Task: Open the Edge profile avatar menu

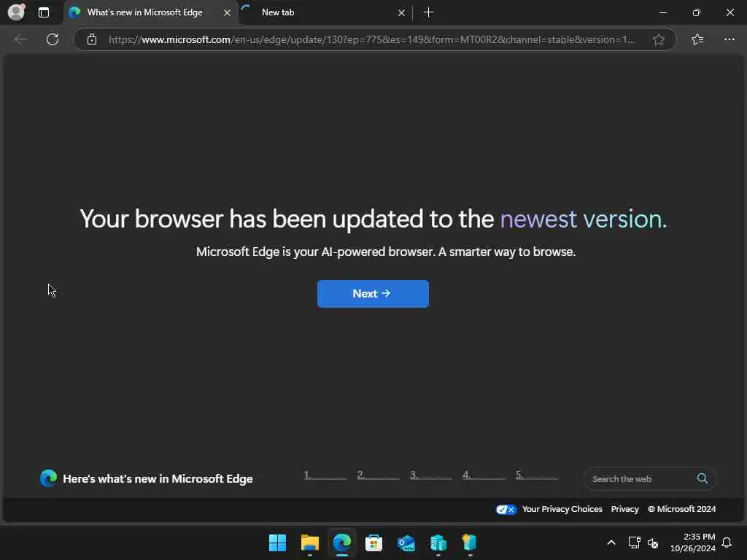Action: coord(16,12)
